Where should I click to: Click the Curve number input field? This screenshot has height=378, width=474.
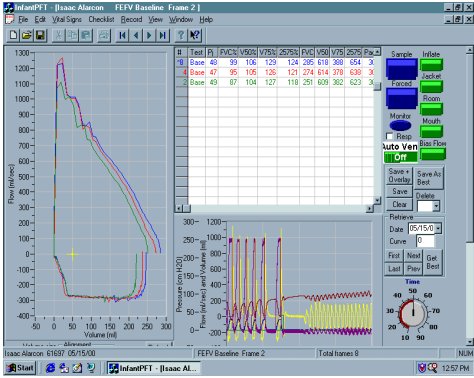coord(425,241)
